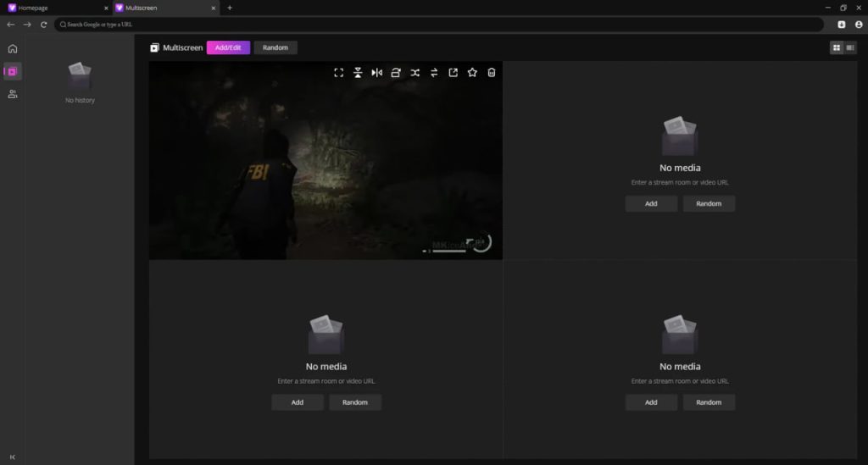Select the Multiscreen sidebar icon
The image size is (868, 465).
coord(12,71)
